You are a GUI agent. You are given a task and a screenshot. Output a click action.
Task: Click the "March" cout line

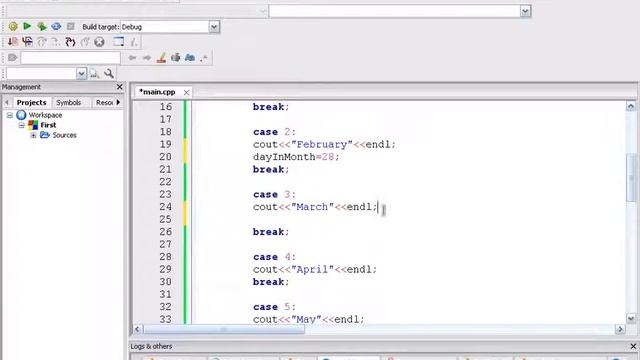click(315, 207)
